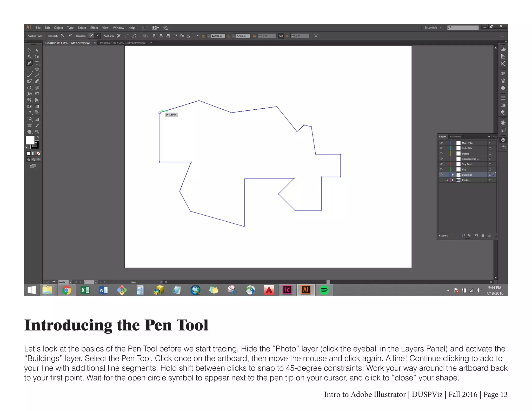The width and height of the screenshot is (532, 411).
Task: Select the Blob Brush tool
Action: (29, 81)
